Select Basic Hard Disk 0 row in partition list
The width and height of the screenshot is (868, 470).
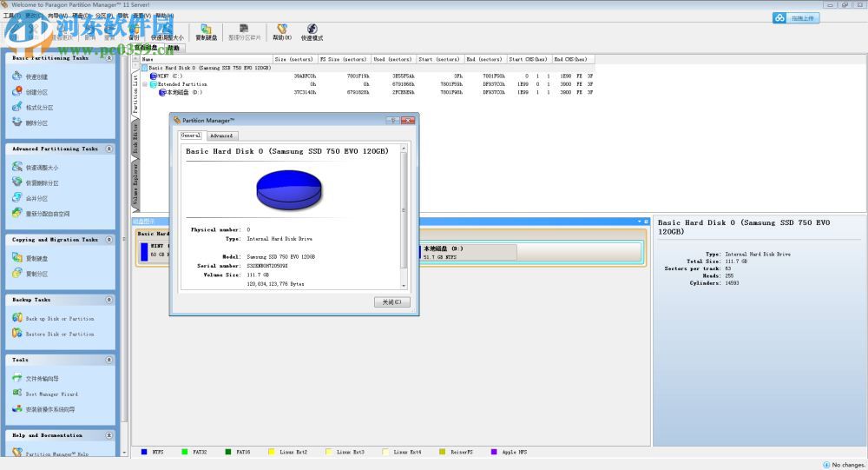(x=366, y=68)
